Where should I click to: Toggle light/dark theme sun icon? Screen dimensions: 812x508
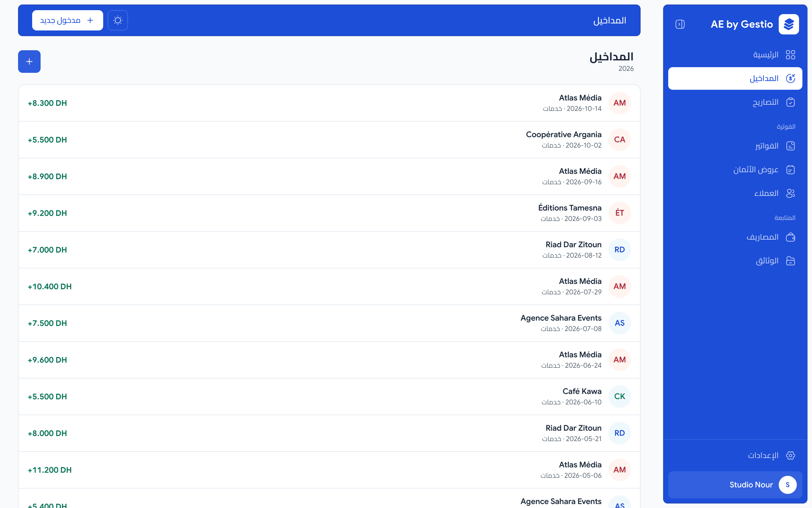coord(118,21)
